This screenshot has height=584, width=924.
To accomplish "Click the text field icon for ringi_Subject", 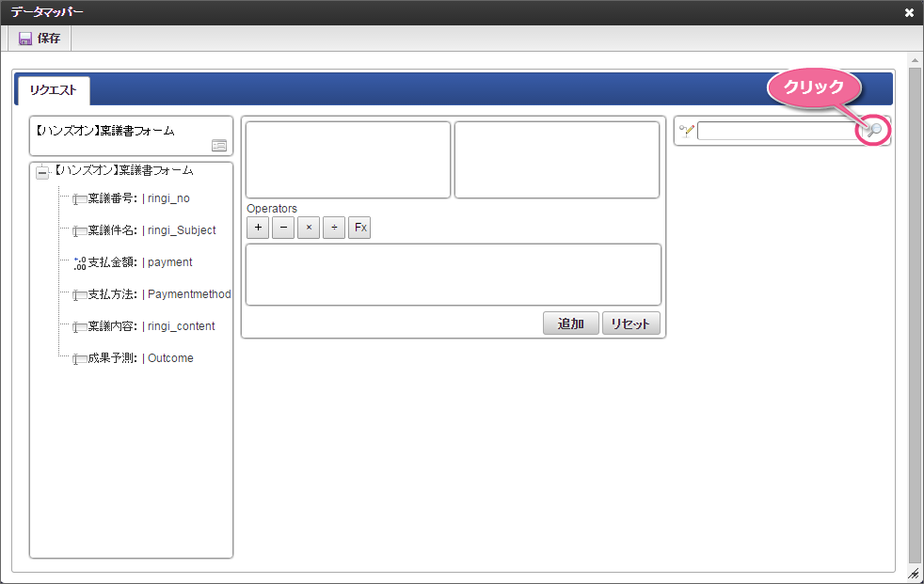I will pyautogui.click(x=80, y=230).
